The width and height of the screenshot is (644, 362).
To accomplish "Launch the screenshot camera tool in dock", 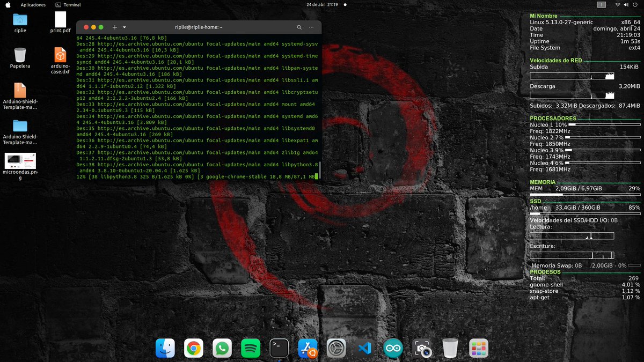I will point(422,349).
